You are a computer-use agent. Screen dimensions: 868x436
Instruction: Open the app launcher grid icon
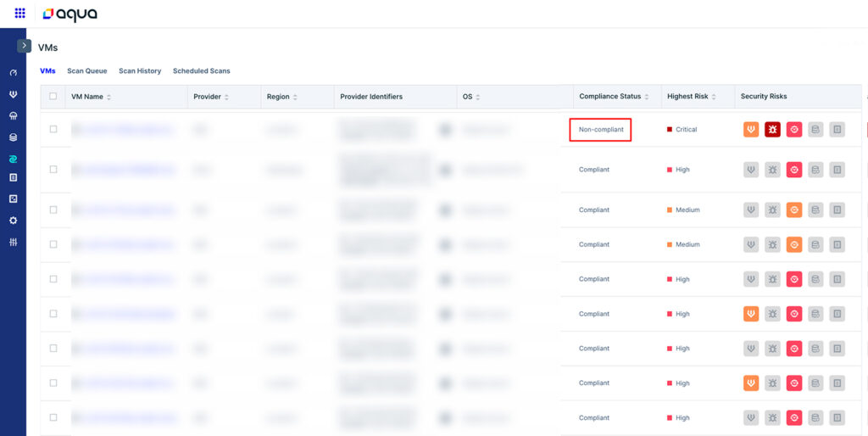click(x=19, y=14)
